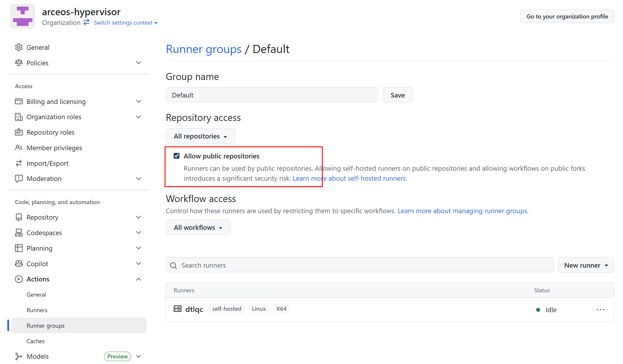
Task: Open the All repositories dropdown
Action: [x=200, y=136]
